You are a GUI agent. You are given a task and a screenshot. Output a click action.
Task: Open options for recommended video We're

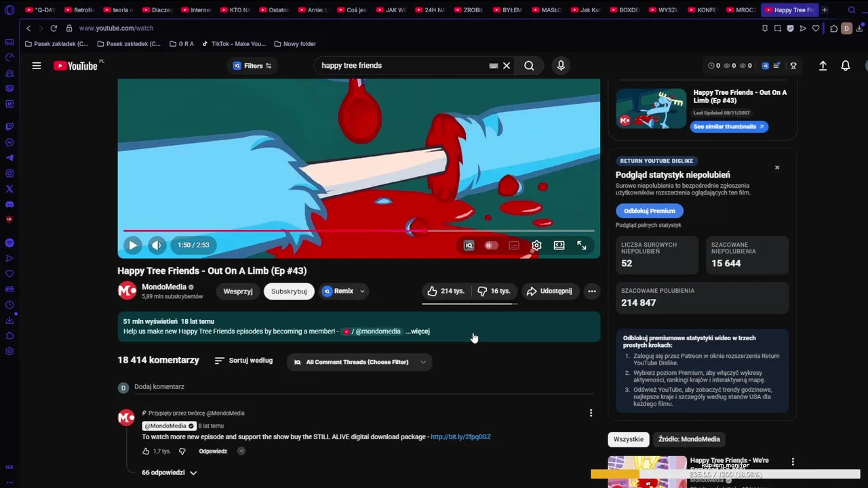(793, 462)
